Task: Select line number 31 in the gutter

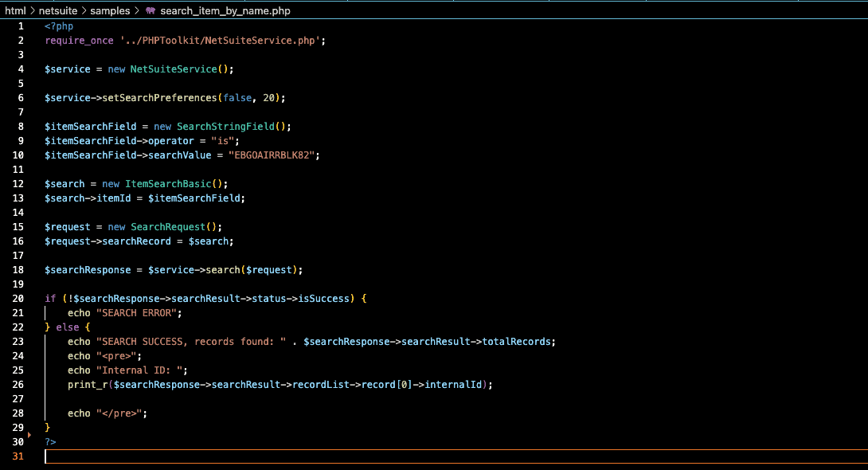Action: (18, 456)
